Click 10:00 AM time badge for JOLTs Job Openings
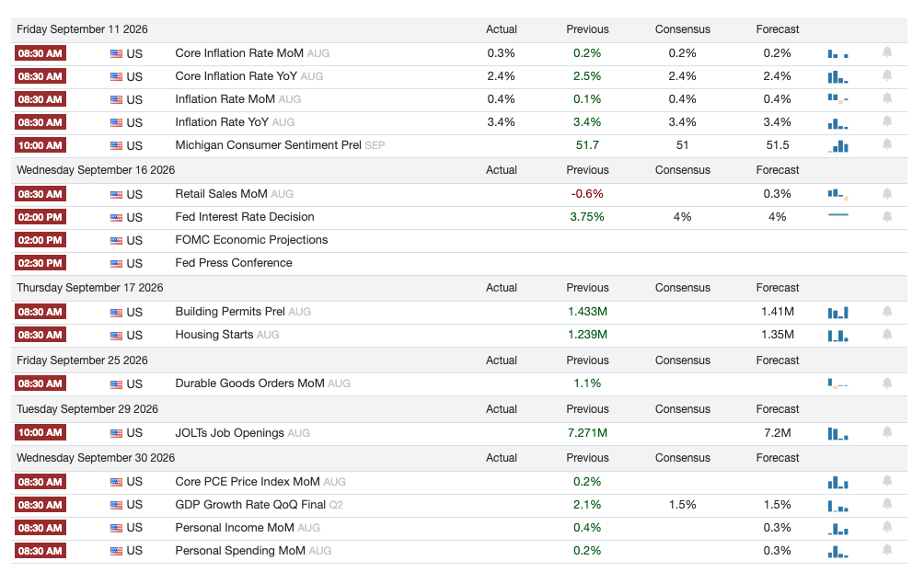Image resolution: width=924 pixels, height=572 pixels. point(40,432)
